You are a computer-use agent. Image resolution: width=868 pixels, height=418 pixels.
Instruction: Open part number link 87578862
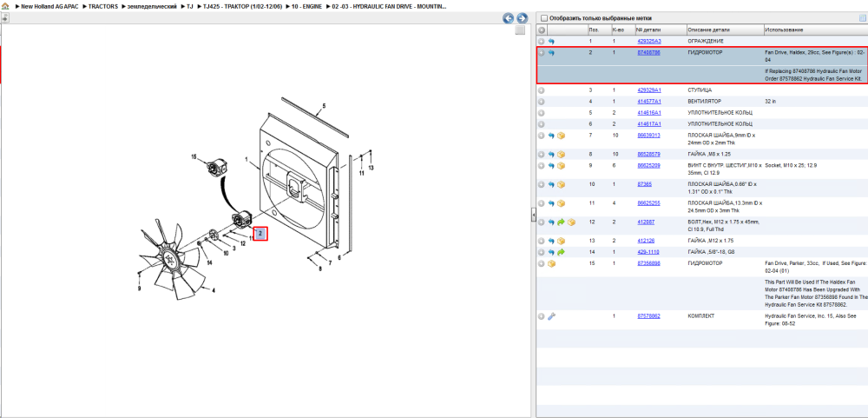648,316
